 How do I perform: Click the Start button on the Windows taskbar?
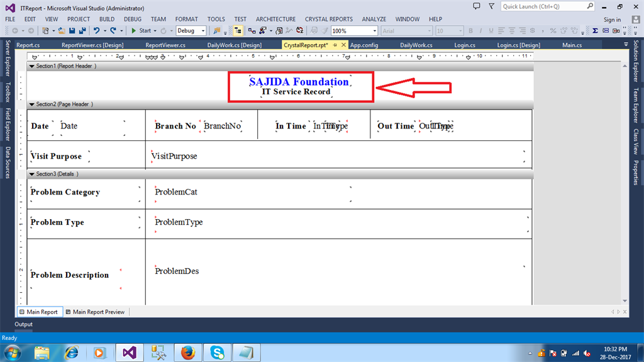point(13,353)
